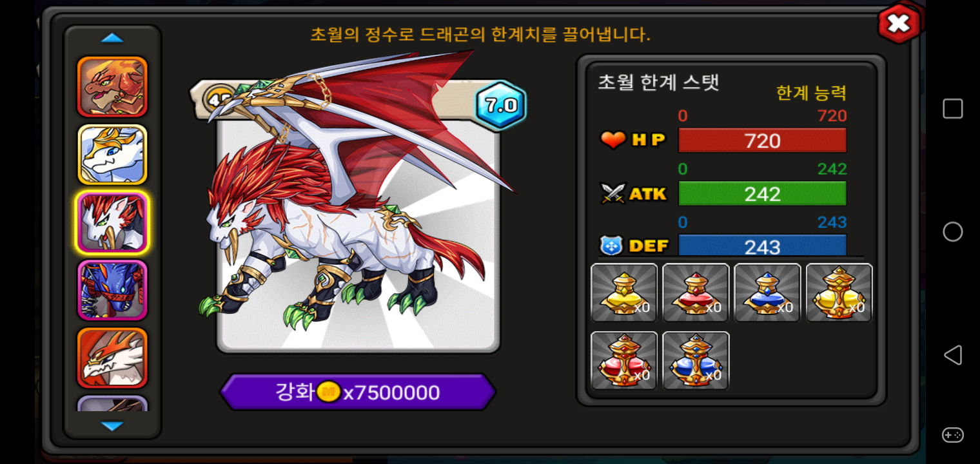Viewport: 980px width, 464px height.
Task: Select the large blue ornate potion
Action: pyautogui.click(x=696, y=360)
